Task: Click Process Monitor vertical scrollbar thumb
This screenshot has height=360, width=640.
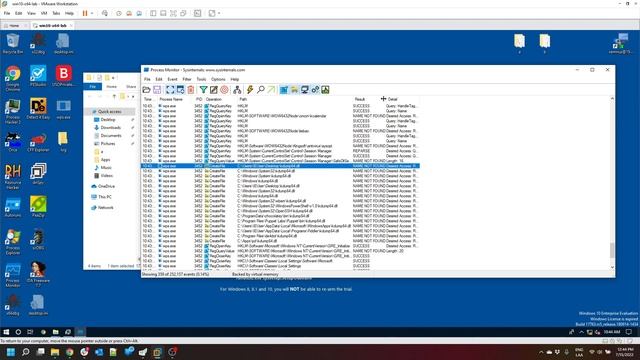Action: [x=612, y=250]
